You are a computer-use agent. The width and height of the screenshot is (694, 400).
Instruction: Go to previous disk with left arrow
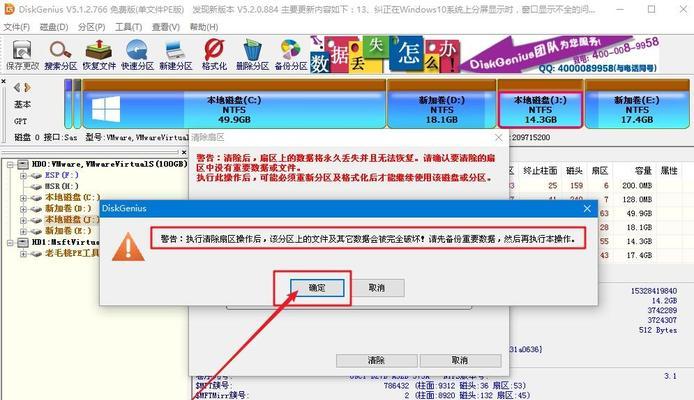point(17,88)
